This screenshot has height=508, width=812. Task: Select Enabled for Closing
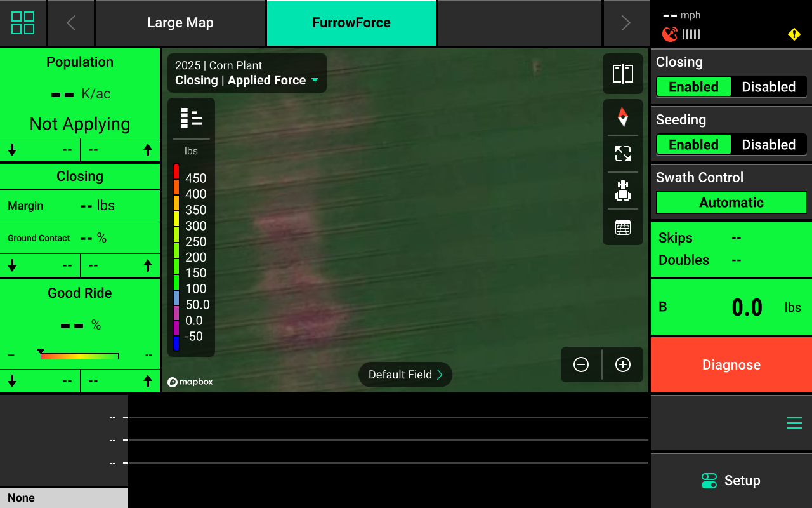[x=693, y=87]
